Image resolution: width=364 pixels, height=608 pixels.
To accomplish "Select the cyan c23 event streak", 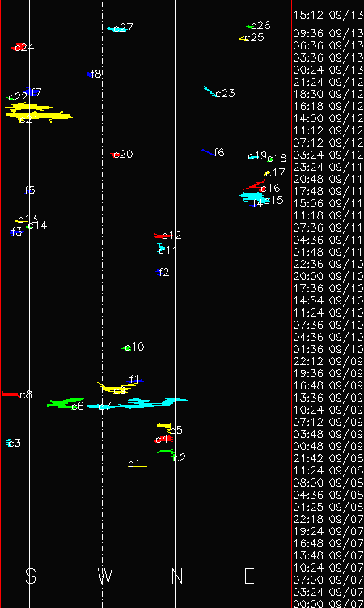I will (x=210, y=91).
